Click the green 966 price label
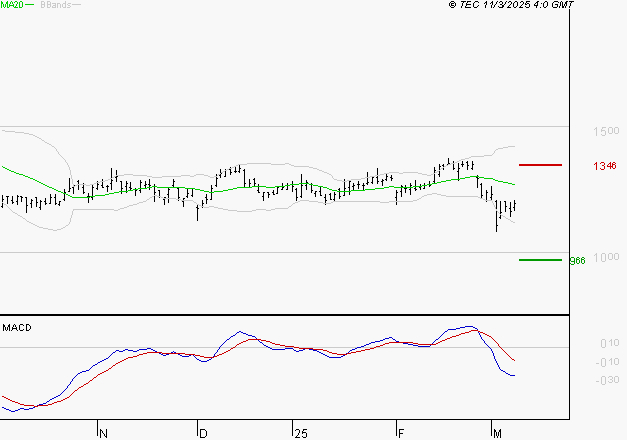627x440 pixels. [577, 261]
